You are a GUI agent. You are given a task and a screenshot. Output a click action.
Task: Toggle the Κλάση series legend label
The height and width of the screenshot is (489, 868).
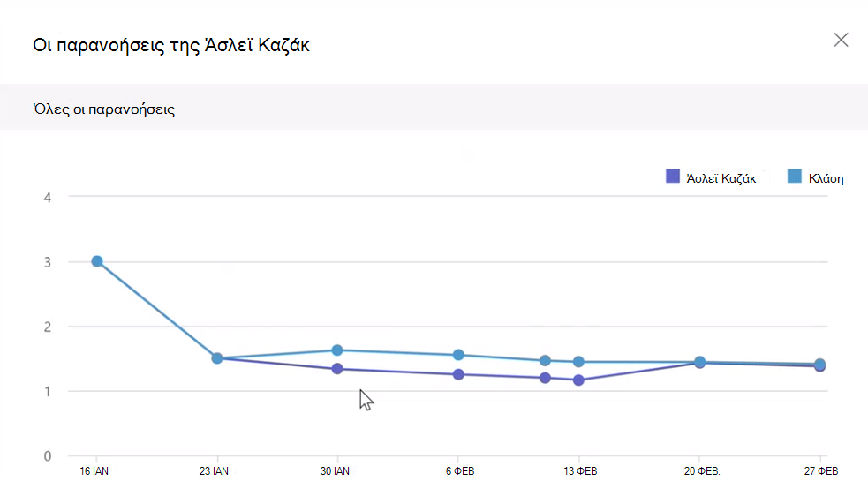tap(826, 178)
